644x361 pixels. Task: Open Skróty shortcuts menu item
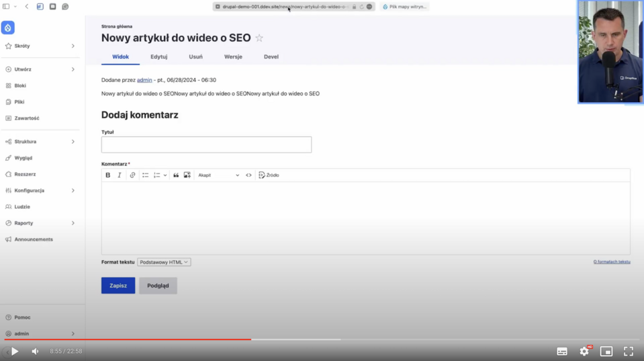tap(22, 46)
